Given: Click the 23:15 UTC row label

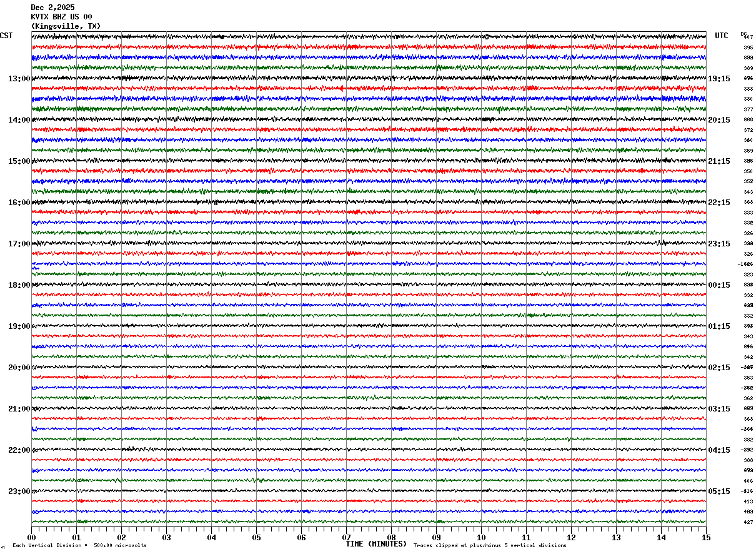Looking at the screenshot, I should tap(719, 244).
